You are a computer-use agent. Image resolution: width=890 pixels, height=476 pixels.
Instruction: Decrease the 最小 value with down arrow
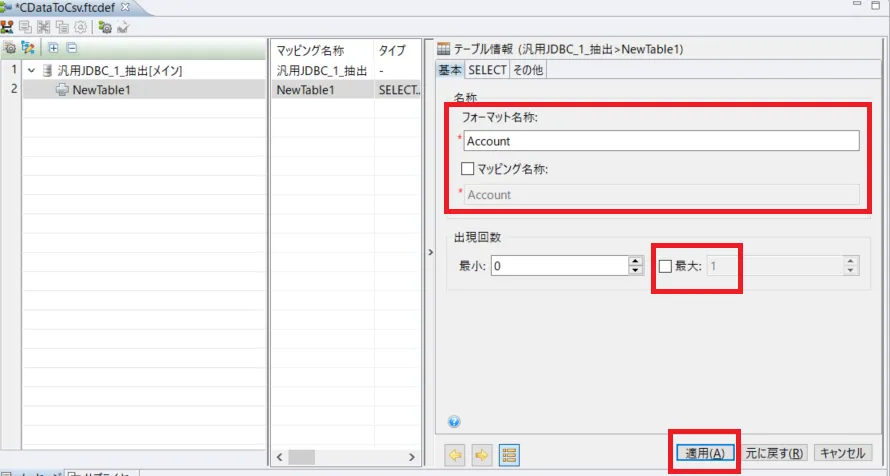pyautogui.click(x=635, y=270)
